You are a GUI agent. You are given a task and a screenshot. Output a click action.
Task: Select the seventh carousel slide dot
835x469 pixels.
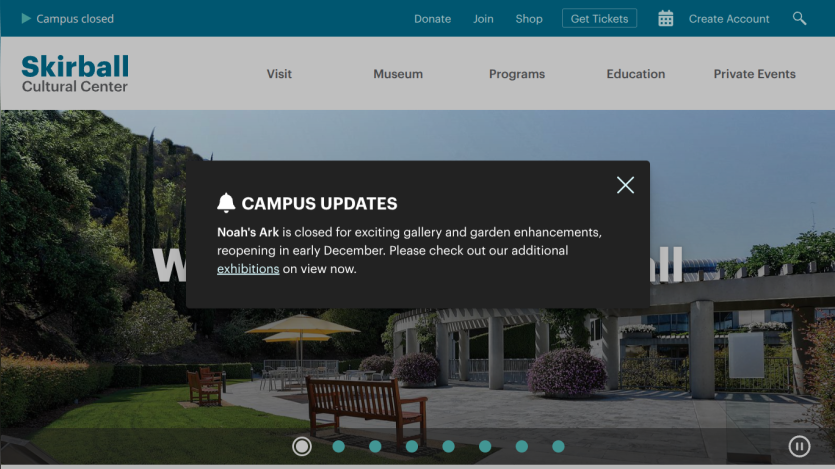tap(521, 446)
